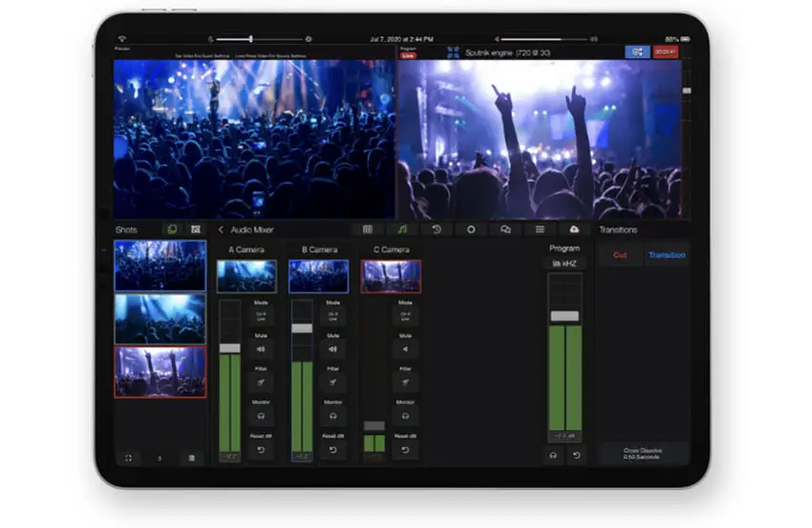Viewport: 812px width, 528px height.
Task: Toggle the C Camera audio filter
Action: [405, 383]
